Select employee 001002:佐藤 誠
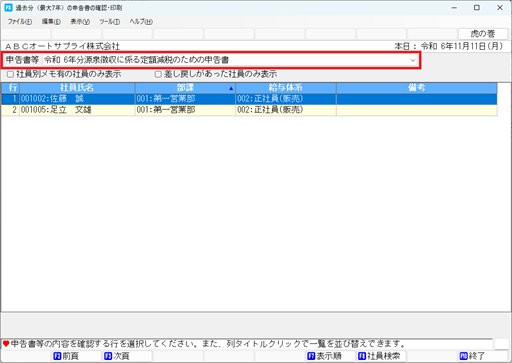The width and height of the screenshot is (512, 363). coord(77,99)
